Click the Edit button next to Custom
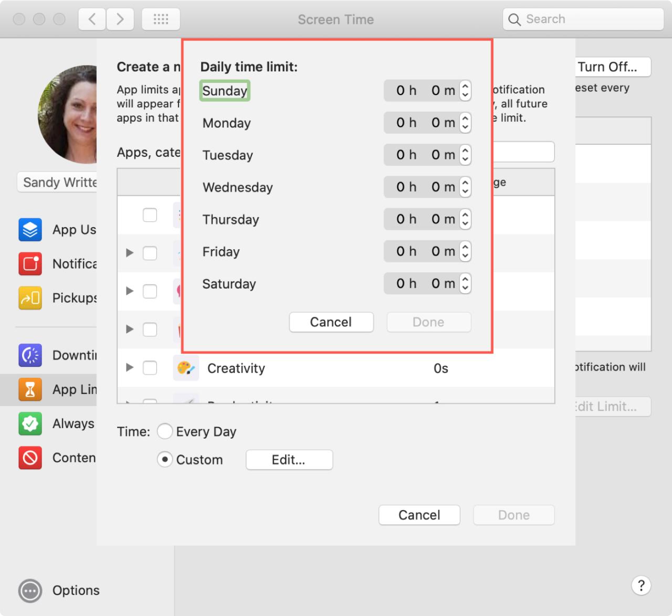This screenshot has height=616, width=672. pyautogui.click(x=289, y=460)
